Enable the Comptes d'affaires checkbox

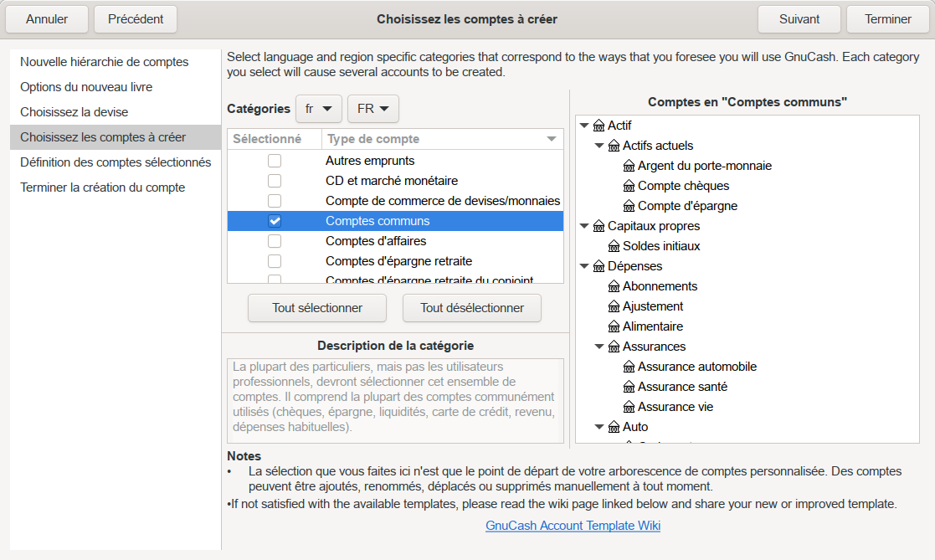275,241
